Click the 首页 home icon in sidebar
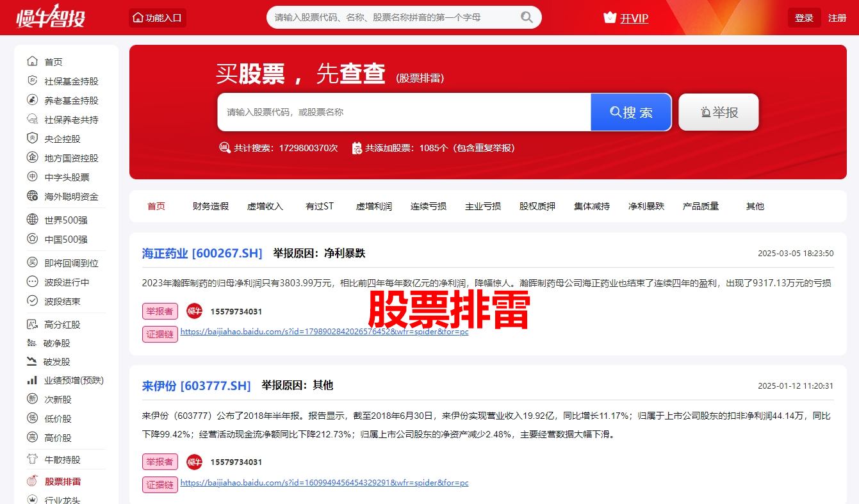This screenshot has width=859, height=504. tap(32, 61)
